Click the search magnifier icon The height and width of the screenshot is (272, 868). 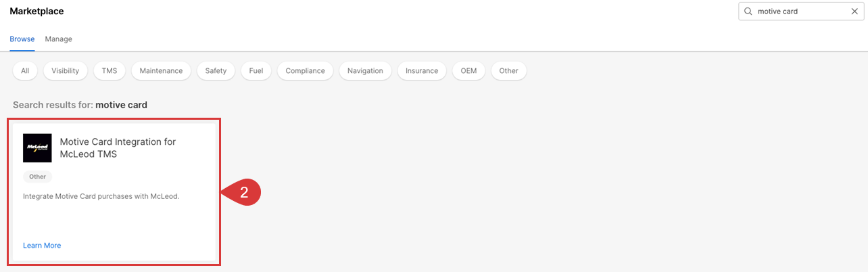(x=748, y=12)
